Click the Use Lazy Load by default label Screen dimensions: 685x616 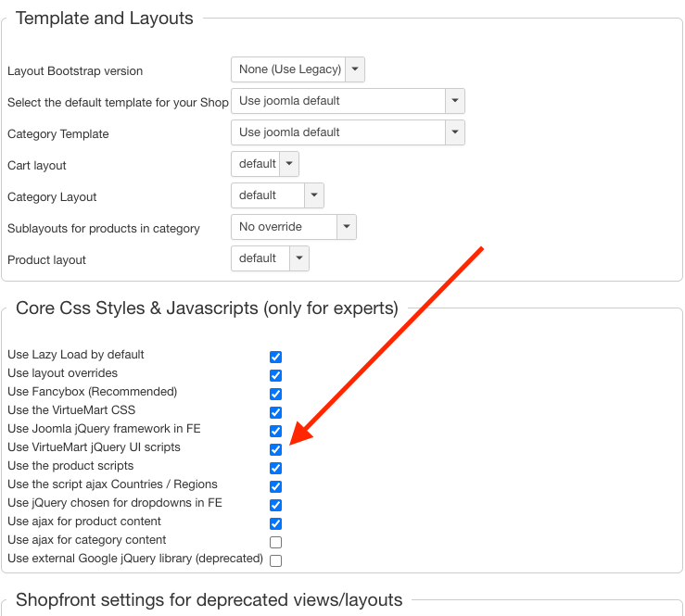76,355
